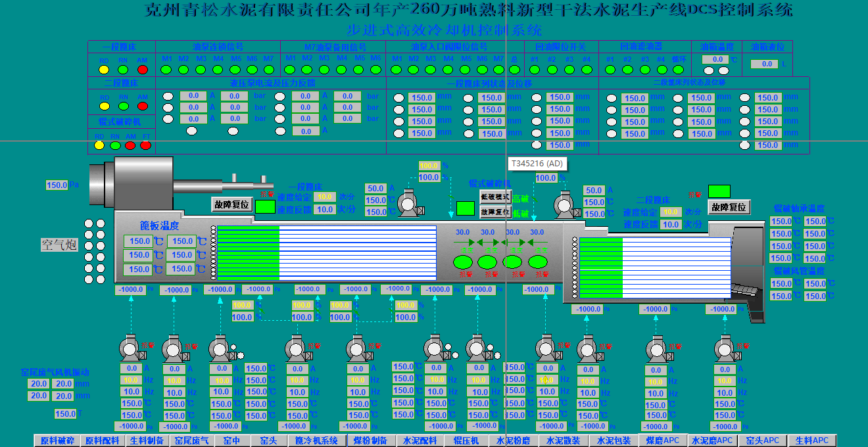Click 二段篦床 速度给定 yellow value field
Screen dimensions: 868x447
click(670, 212)
